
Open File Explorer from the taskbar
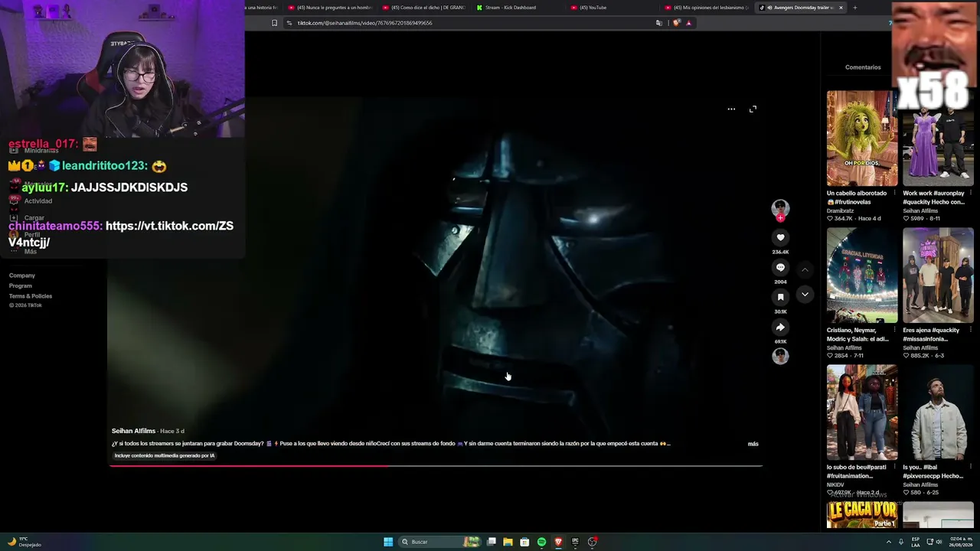tap(508, 542)
